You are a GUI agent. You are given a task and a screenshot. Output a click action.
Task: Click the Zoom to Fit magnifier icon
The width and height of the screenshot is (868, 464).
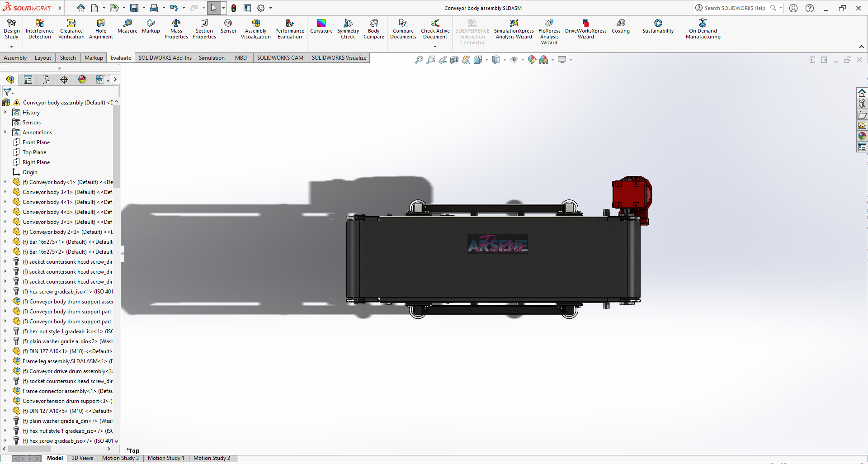pyautogui.click(x=419, y=60)
